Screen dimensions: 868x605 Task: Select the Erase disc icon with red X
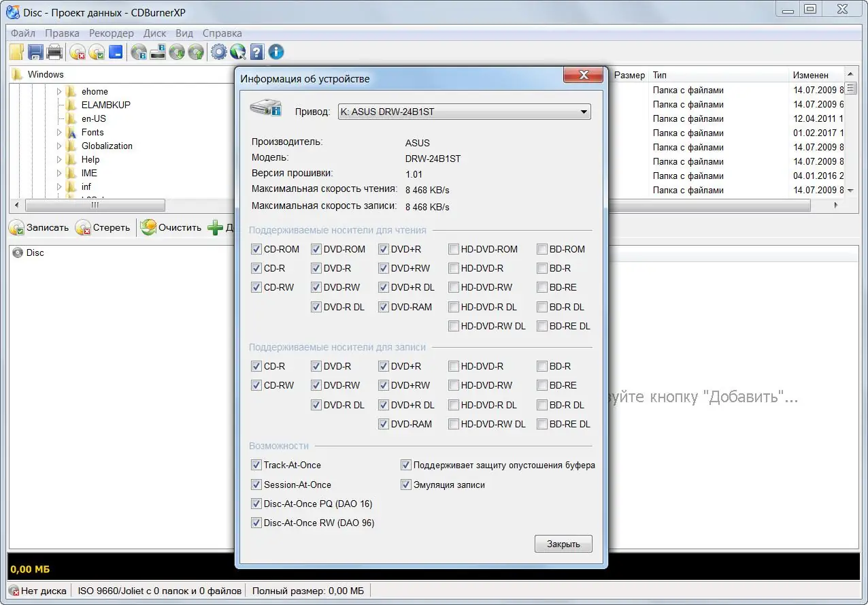coord(77,52)
